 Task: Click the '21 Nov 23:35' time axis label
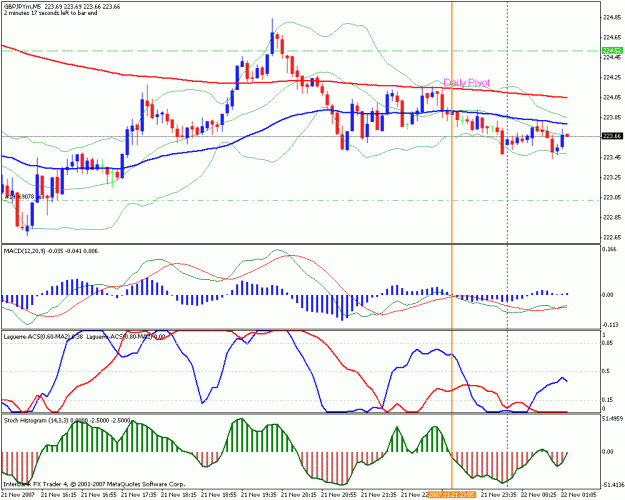[499, 494]
